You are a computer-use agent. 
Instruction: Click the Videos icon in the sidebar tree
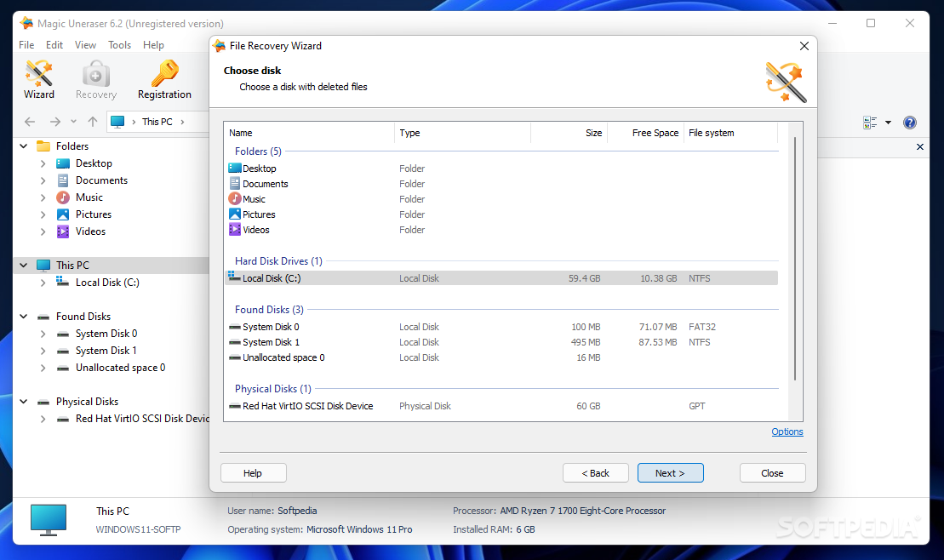(63, 231)
